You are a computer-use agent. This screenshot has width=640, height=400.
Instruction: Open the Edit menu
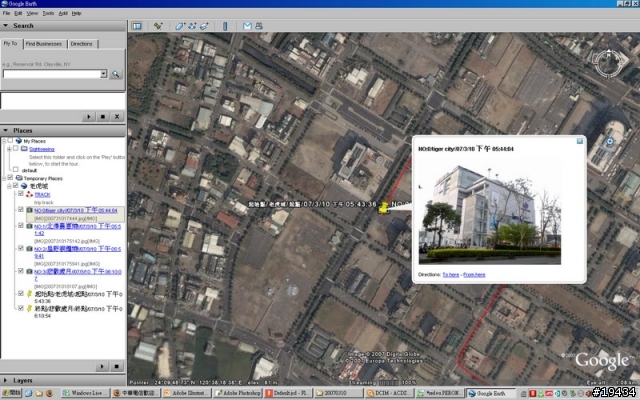tap(18, 13)
